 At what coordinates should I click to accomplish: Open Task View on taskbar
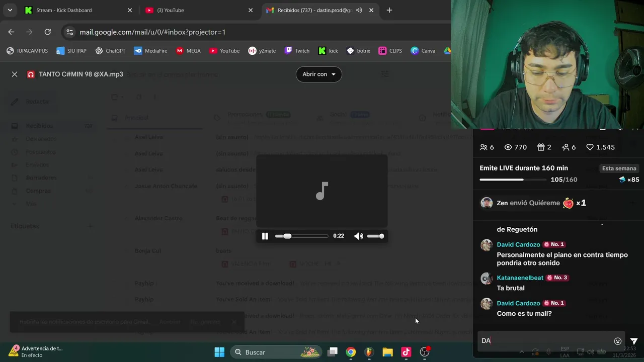pyautogui.click(x=333, y=352)
